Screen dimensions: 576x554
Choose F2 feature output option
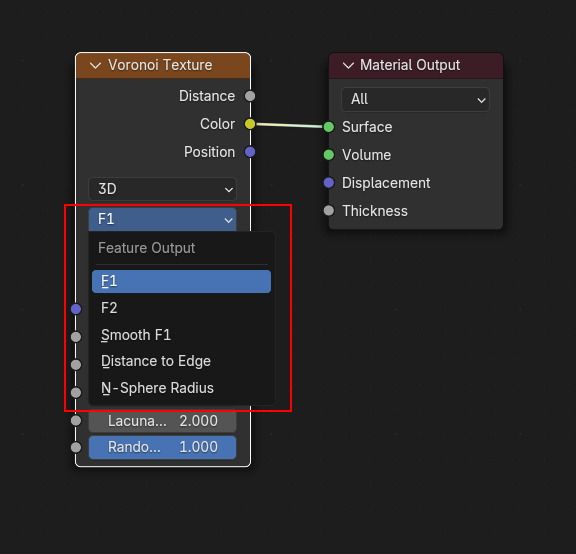(181, 308)
